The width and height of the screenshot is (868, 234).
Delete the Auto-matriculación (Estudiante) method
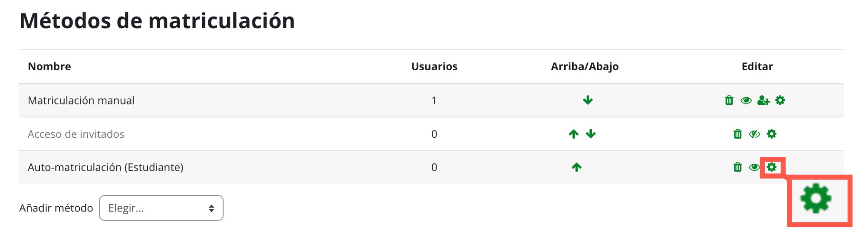pos(737,167)
